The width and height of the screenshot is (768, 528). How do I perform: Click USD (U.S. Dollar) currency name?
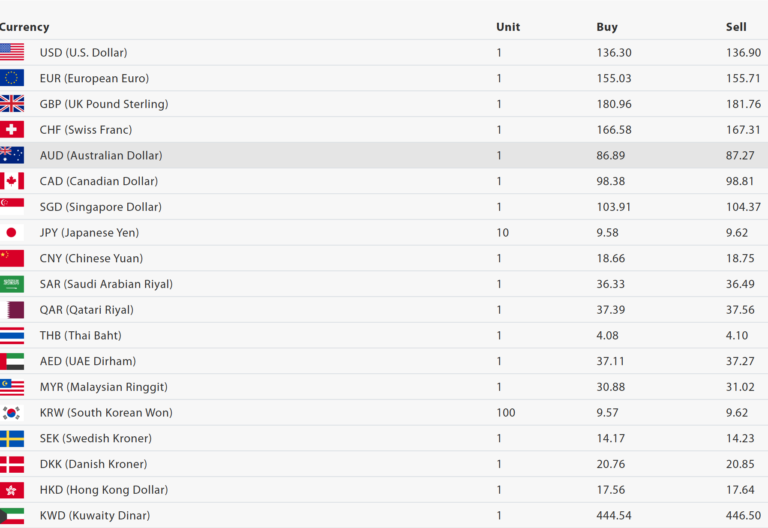[83, 52]
